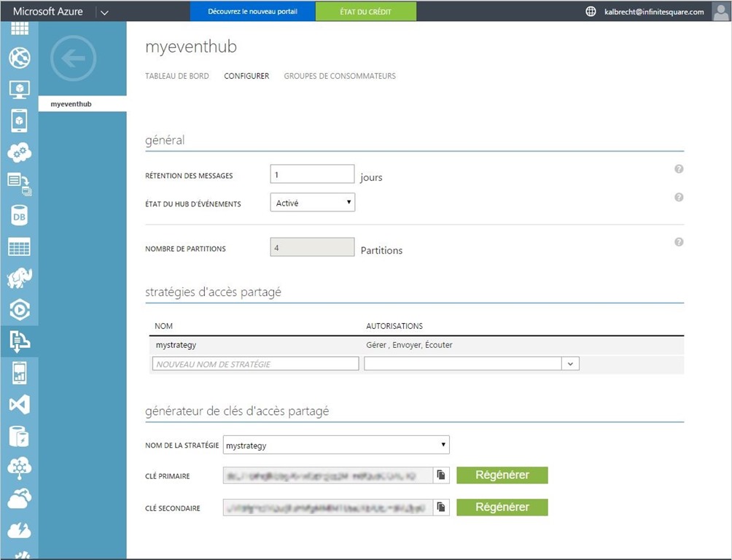Show help for Rétention des messages
732x560 pixels.
[x=679, y=168]
